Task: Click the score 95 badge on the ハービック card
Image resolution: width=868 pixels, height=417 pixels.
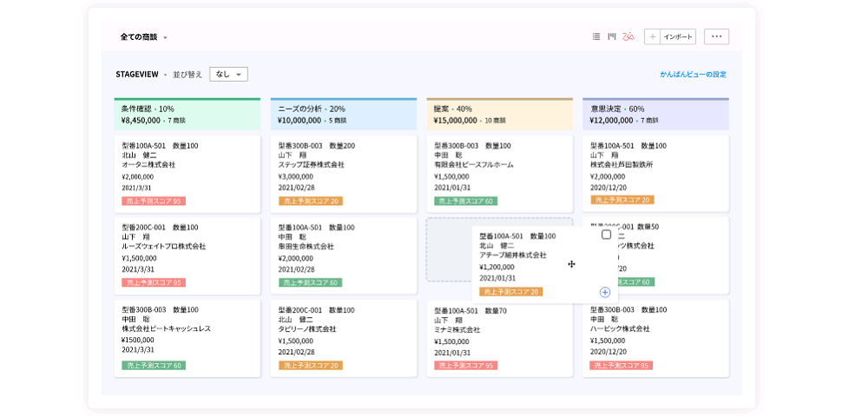Action: (x=621, y=365)
